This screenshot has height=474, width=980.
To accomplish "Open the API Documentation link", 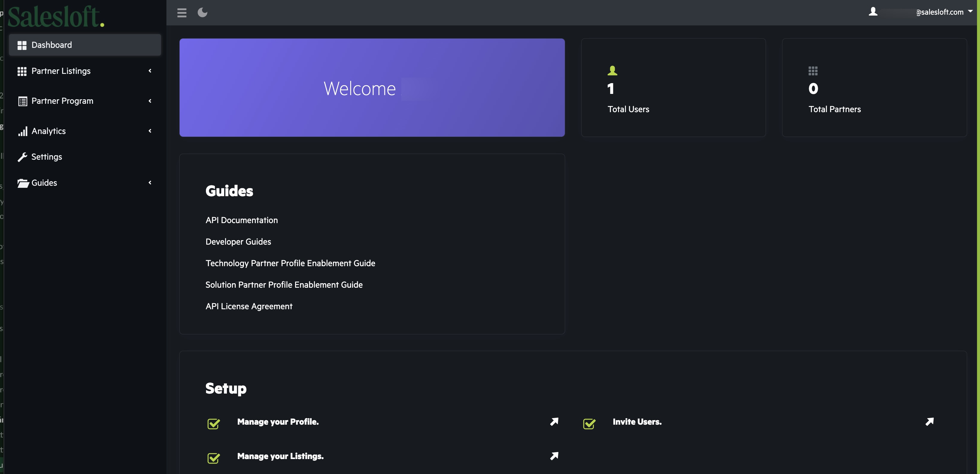I will (242, 220).
